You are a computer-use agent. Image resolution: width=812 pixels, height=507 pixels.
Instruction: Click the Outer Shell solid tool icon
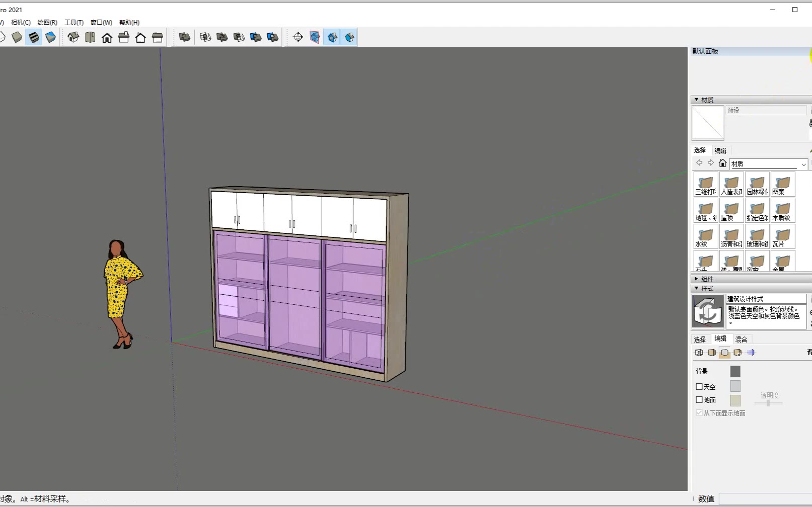point(185,37)
